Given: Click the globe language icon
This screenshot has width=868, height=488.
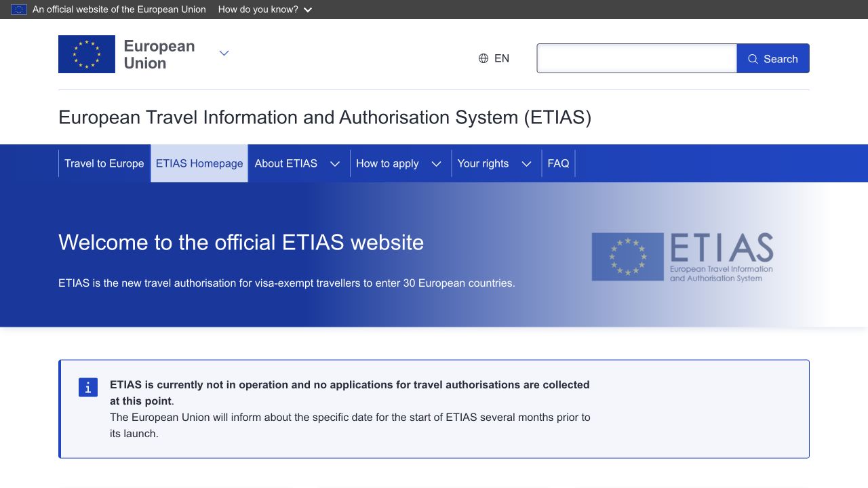Looking at the screenshot, I should click(x=484, y=58).
